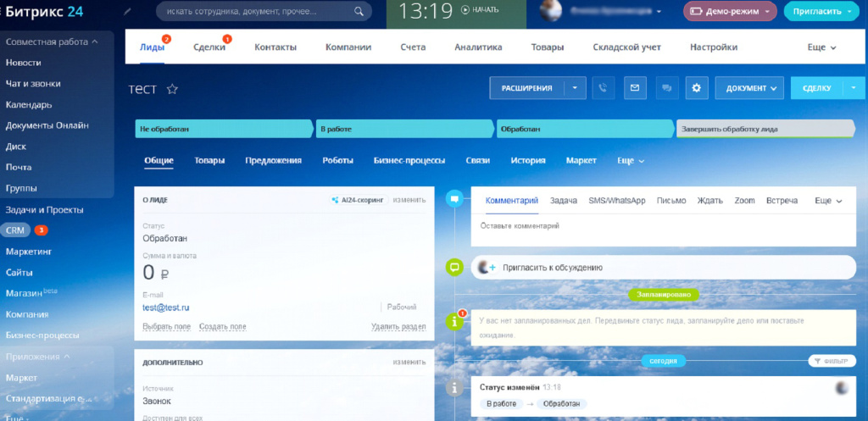Click the green discussion chat icon
Viewport: 868px width, 421px height.
pyautogui.click(x=454, y=267)
